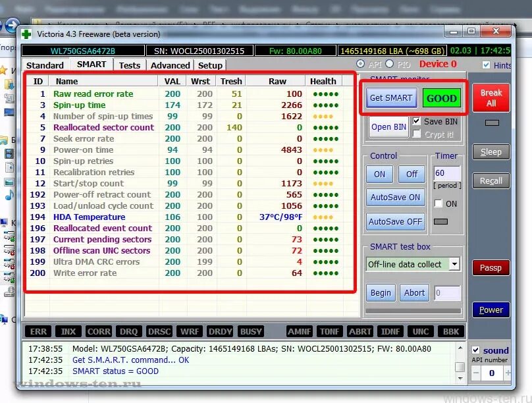Viewport: 532px width, 403px height.
Task: Click the BUSY status indicator
Action: coord(251,331)
